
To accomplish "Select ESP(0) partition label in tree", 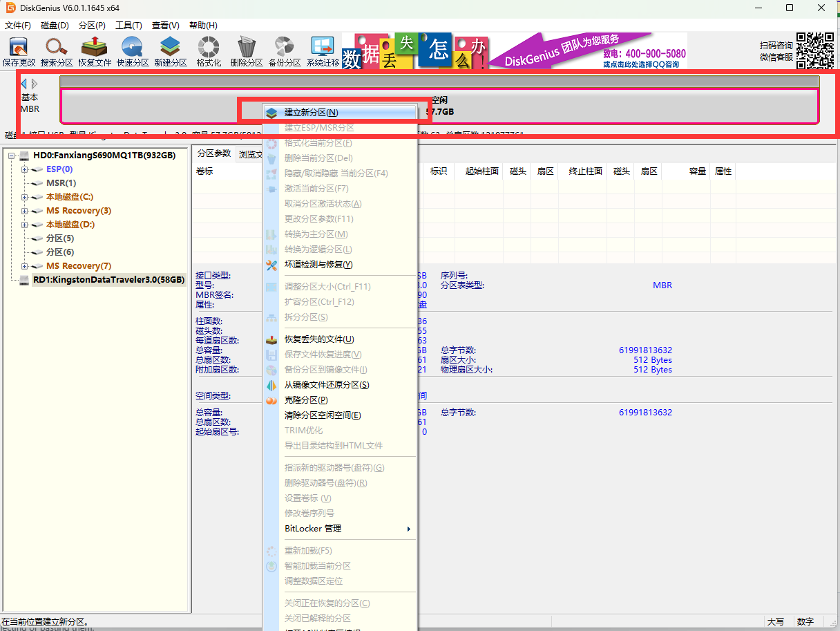I will (59, 169).
